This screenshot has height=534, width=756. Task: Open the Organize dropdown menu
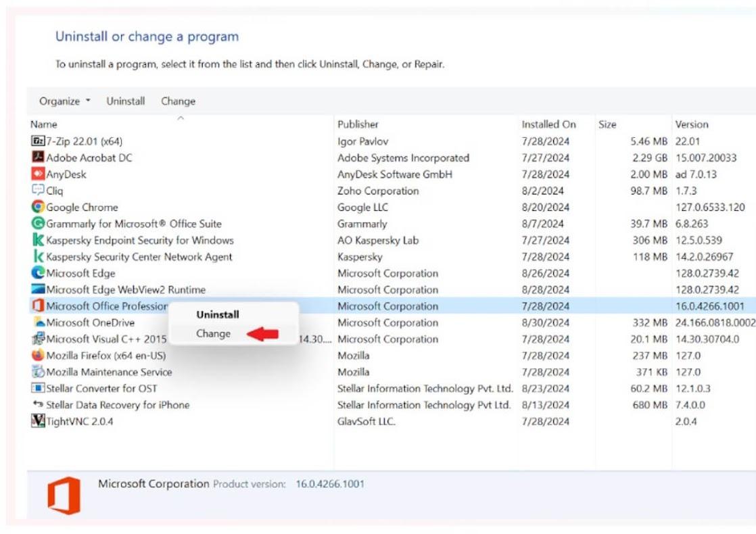pyautogui.click(x=65, y=101)
